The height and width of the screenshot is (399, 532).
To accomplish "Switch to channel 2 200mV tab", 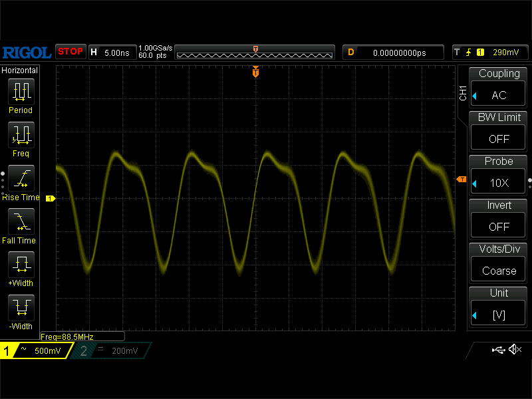I will [110, 350].
